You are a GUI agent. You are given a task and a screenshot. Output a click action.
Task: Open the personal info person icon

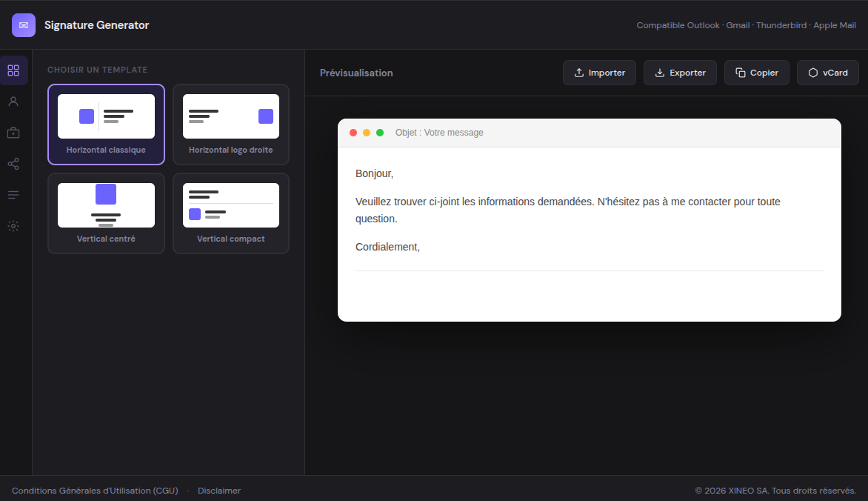coord(13,102)
